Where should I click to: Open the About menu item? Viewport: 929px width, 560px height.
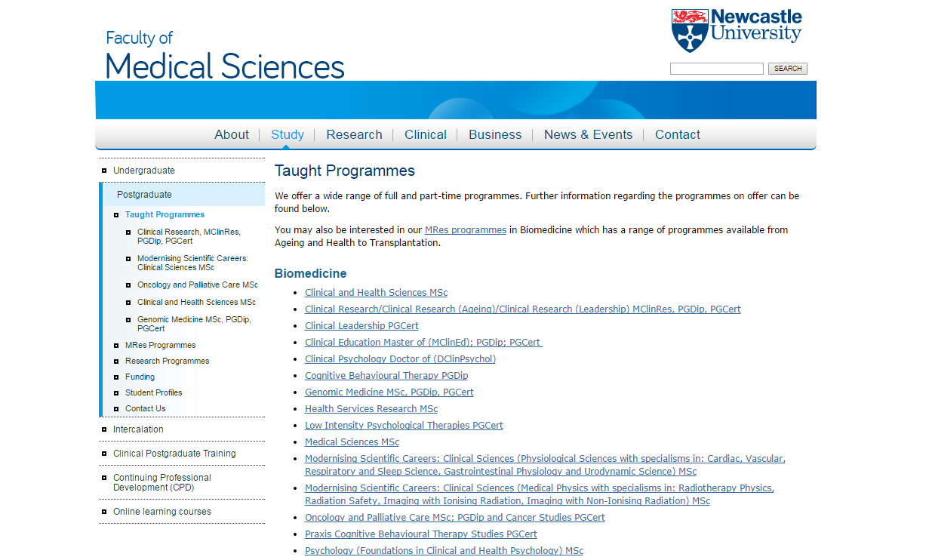pyautogui.click(x=231, y=135)
